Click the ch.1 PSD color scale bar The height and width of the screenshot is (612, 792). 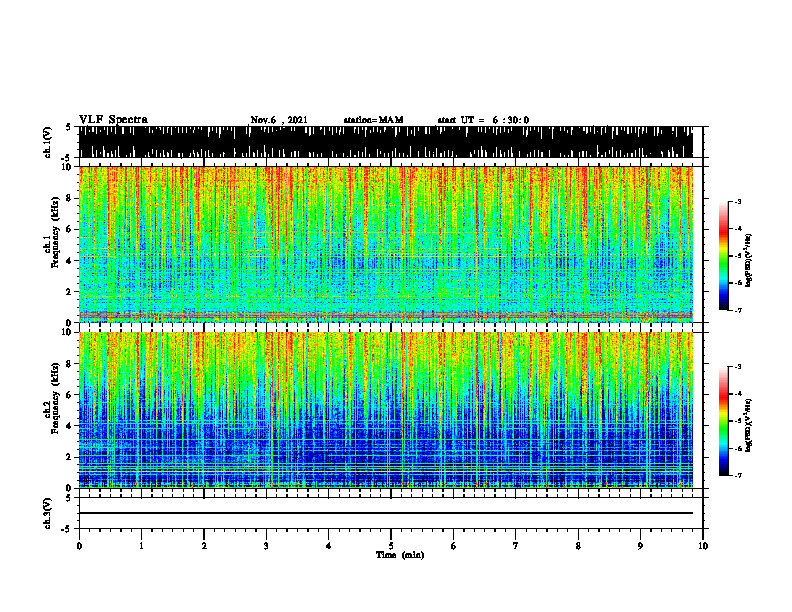point(723,256)
